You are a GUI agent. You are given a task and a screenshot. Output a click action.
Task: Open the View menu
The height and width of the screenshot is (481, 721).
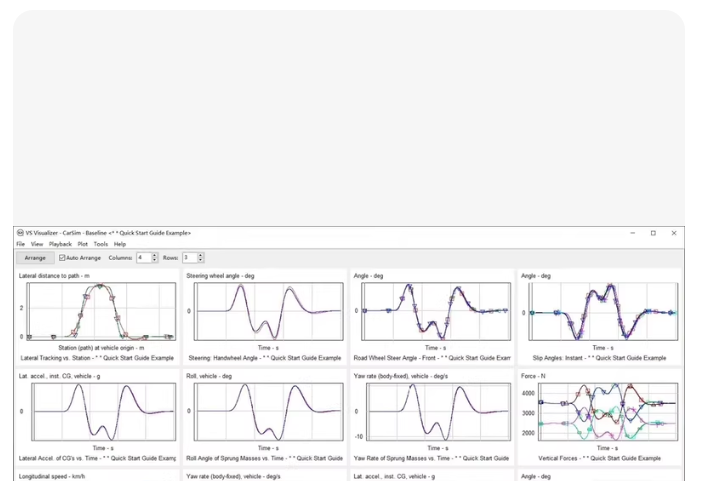coord(37,244)
